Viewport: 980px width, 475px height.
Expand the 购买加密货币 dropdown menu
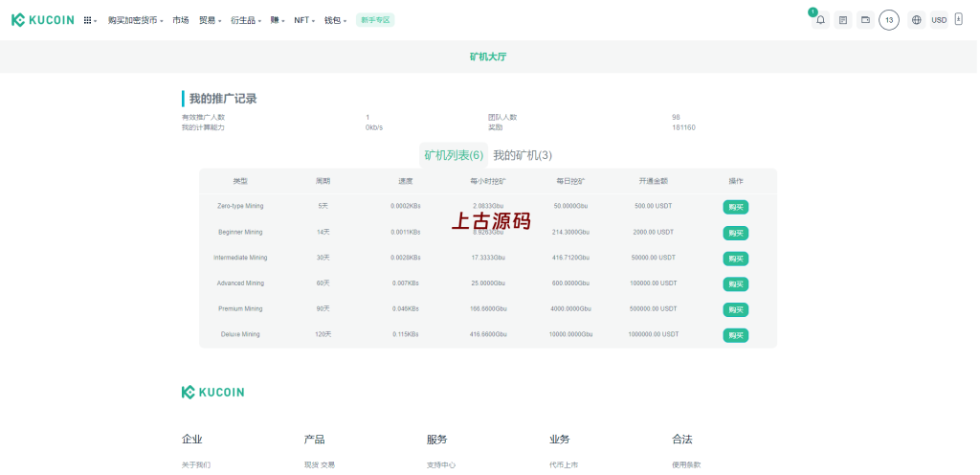click(135, 20)
